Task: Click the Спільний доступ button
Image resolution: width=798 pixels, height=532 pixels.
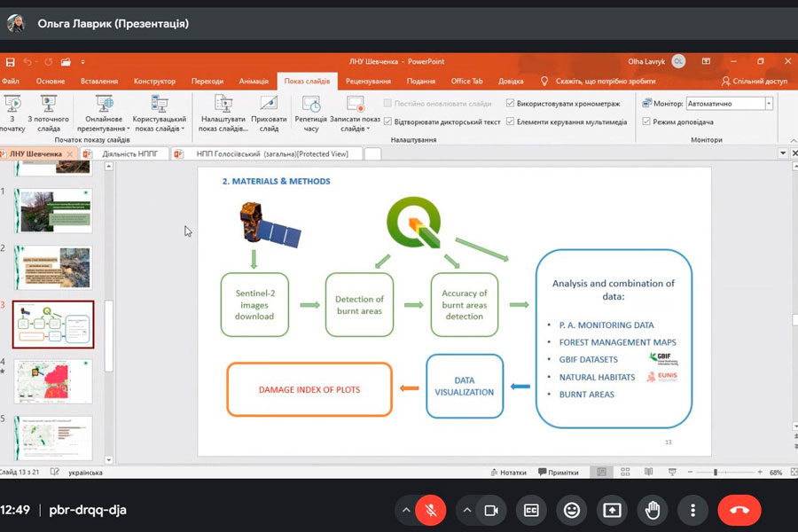Action: tap(755, 81)
